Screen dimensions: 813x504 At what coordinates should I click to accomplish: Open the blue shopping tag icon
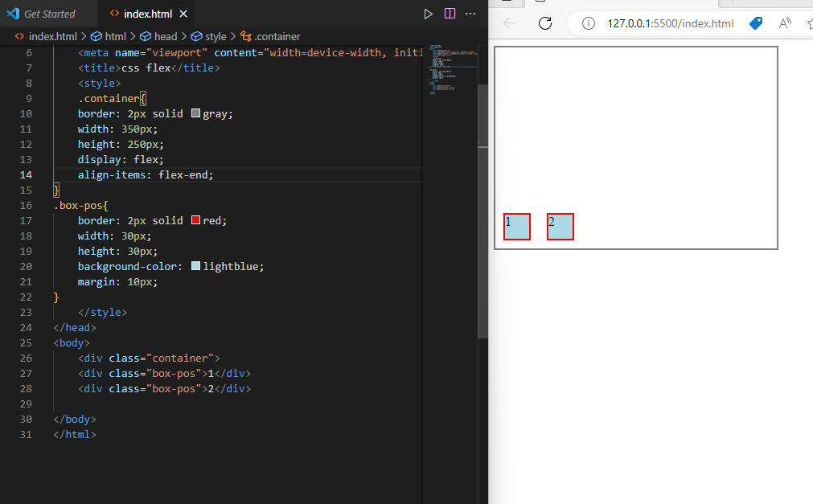(x=756, y=23)
